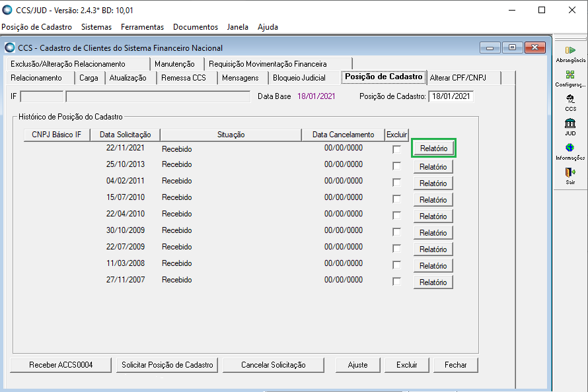Click the Data Cancelamento column header
The image size is (588, 392).
[343, 135]
